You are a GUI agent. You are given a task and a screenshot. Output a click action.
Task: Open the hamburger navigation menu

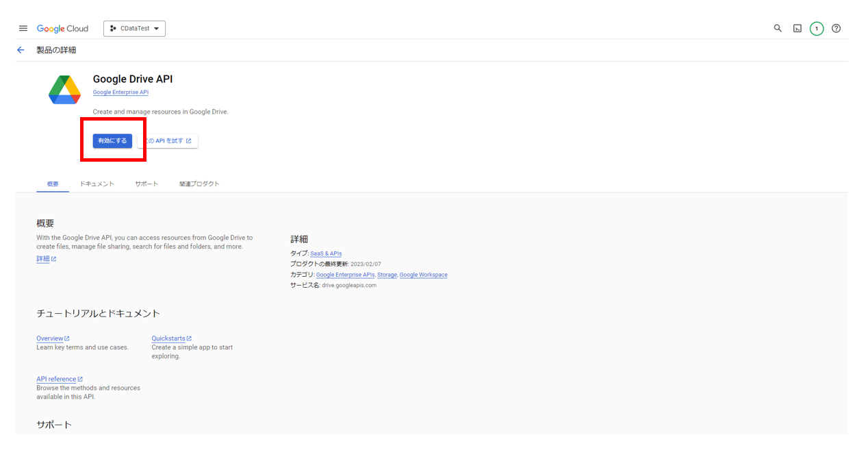23,28
